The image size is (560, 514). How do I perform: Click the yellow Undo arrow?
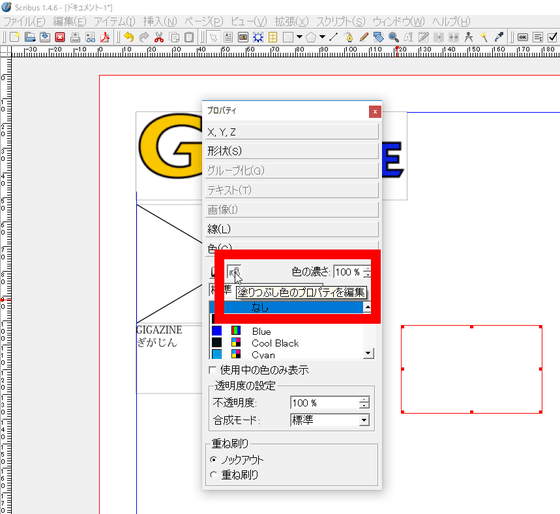129,37
